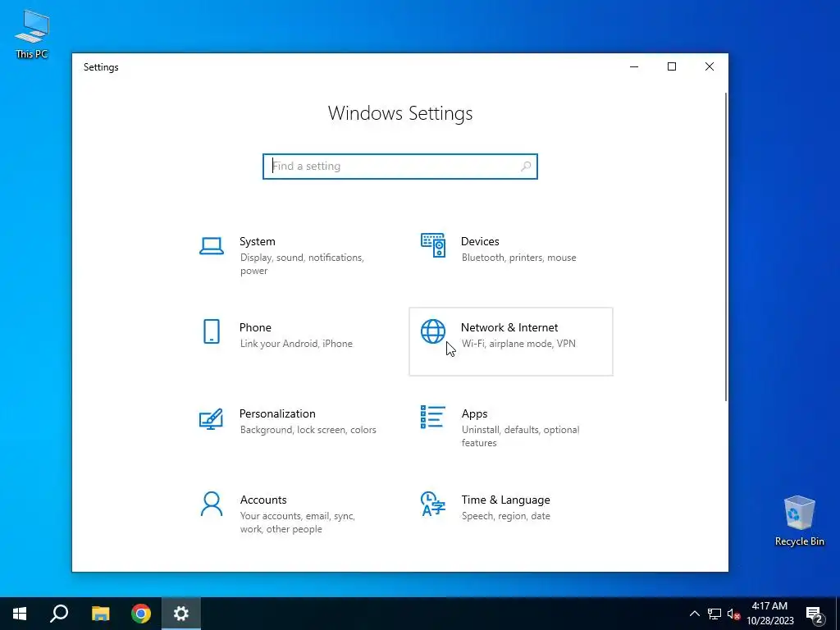Click the Settings gear in the taskbar
Screen dimensions: 840x630
181,614
